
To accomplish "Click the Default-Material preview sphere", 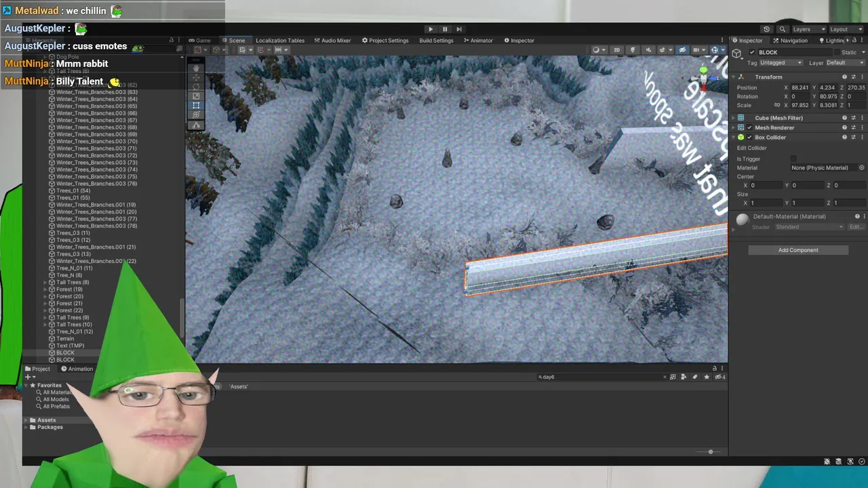I will point(743,220).
